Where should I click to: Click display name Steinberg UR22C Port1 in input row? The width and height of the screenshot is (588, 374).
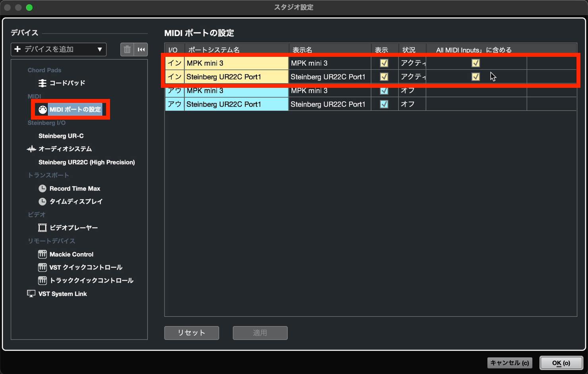click(330, 77)
